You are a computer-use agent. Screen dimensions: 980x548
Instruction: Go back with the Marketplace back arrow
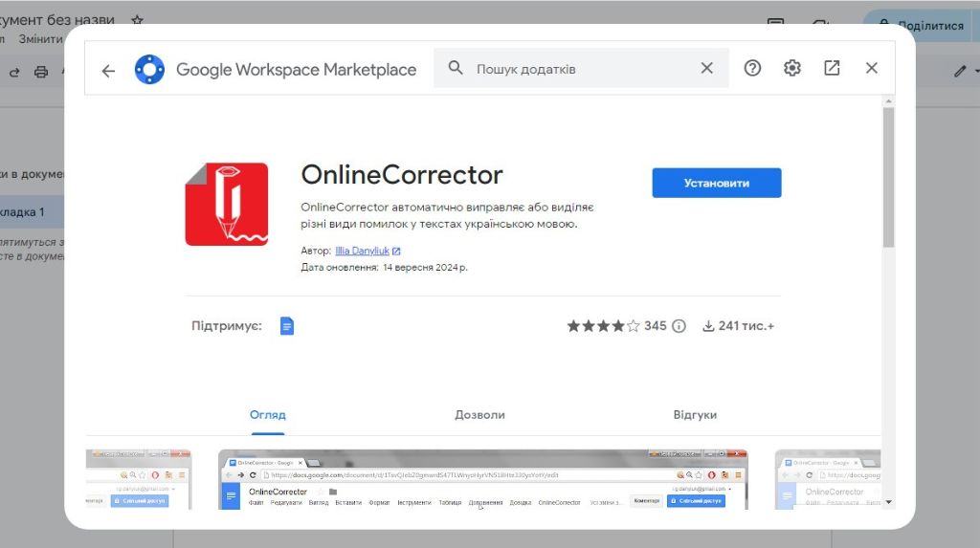(x=108, y=71)
